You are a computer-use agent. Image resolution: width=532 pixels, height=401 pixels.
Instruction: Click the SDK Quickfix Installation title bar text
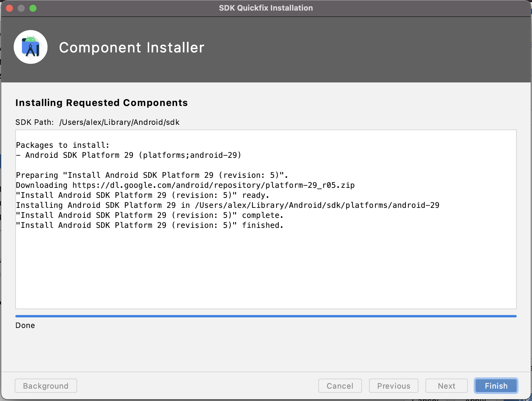click(x=266, y=8)
